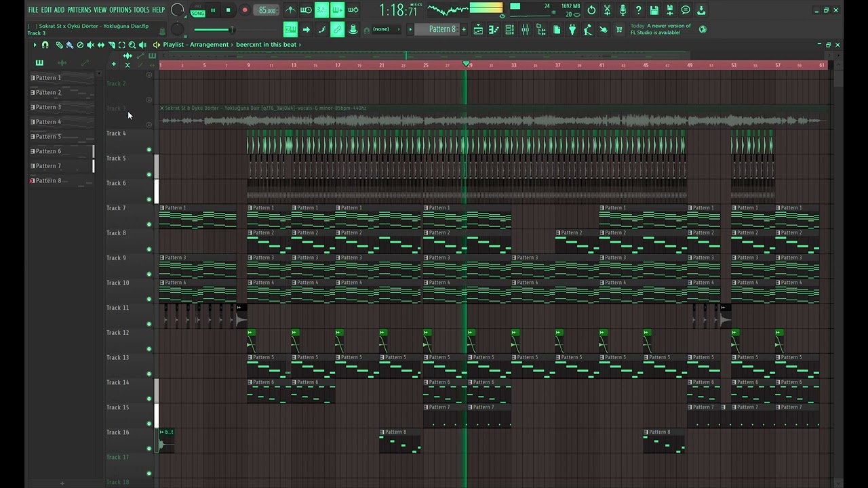
Task: Click the audio editor scissors icon
Action: coord(607,10)
